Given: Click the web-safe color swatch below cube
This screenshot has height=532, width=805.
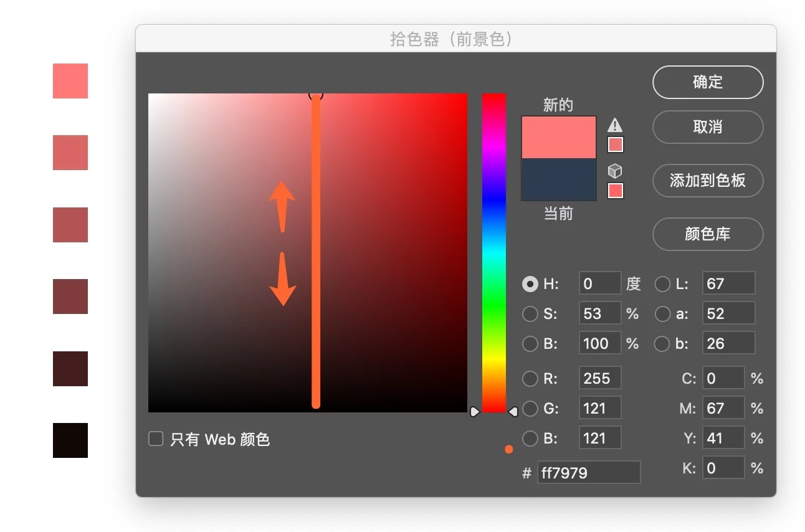Looking at the screenshot, I should pyautogui.click(x=615, y=191).
